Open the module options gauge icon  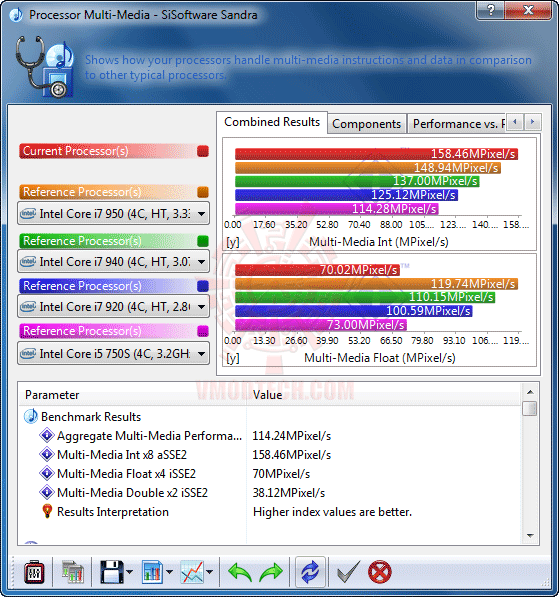pyautogui.click(x=34, y=572)
